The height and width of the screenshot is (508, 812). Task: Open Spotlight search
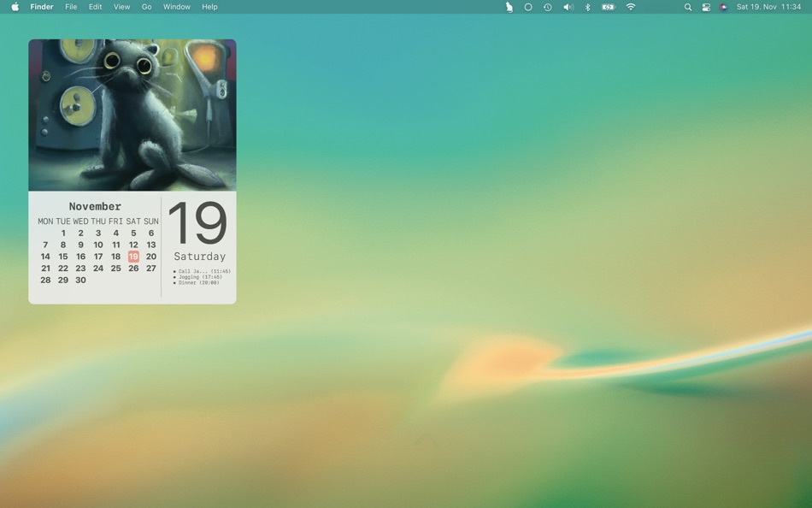coord(688,7)
